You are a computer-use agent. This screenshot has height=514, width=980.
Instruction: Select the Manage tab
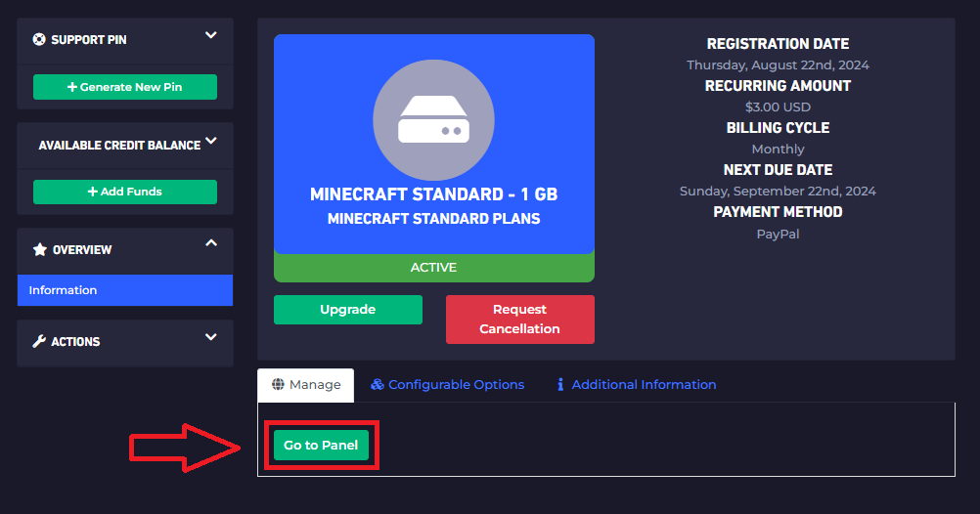tap(305, 385)
